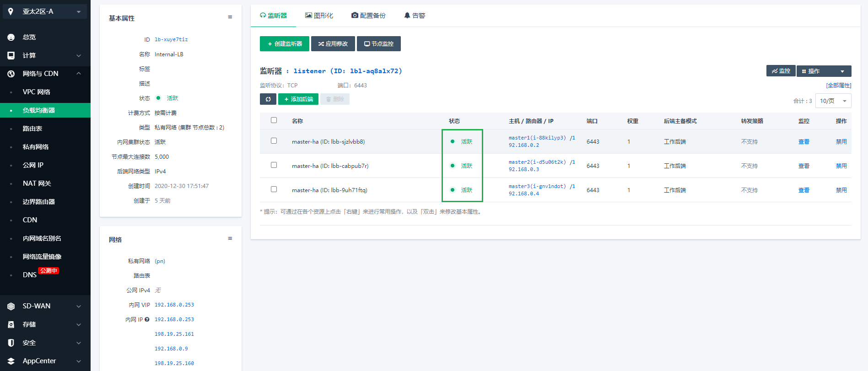
Task: Toggle the select-all checkbox in table header
Action: 274,120
